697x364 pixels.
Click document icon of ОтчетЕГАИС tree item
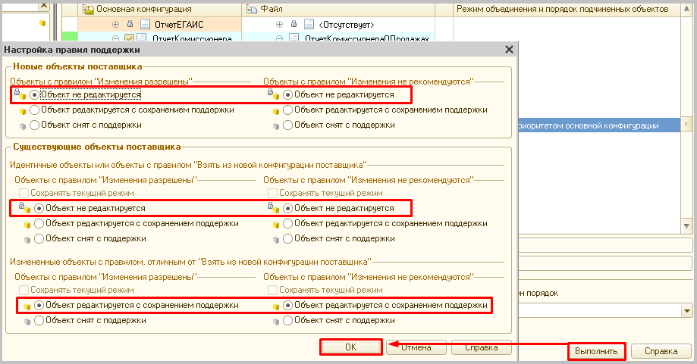144,24
